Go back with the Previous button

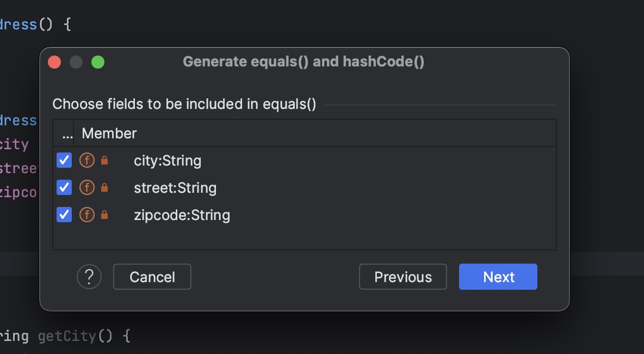(x=403, y=277)
